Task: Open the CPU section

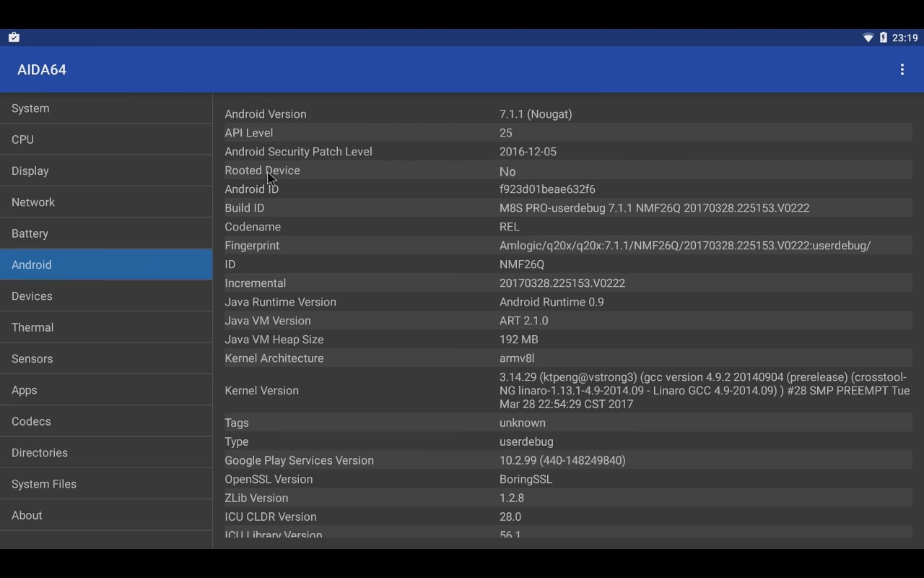Action: [106, 139]
